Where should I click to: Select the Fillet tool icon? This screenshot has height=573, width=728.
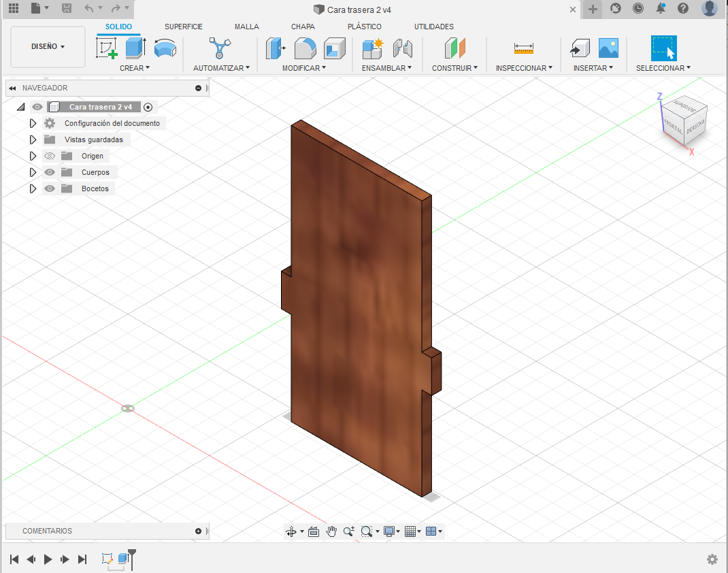(x=305, y=48)
